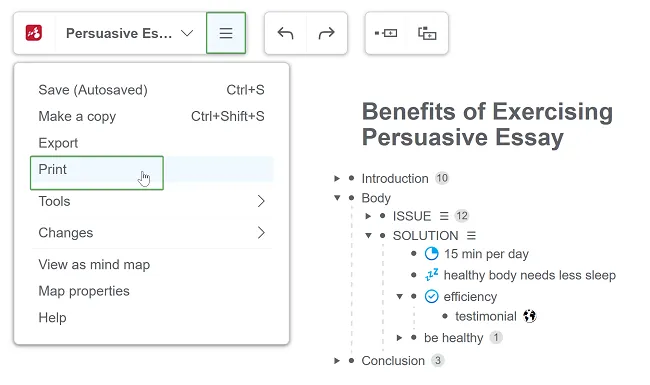The width and height of the screenshot is (650, 385).
Task: Select View as mind map
Action: 94,264
